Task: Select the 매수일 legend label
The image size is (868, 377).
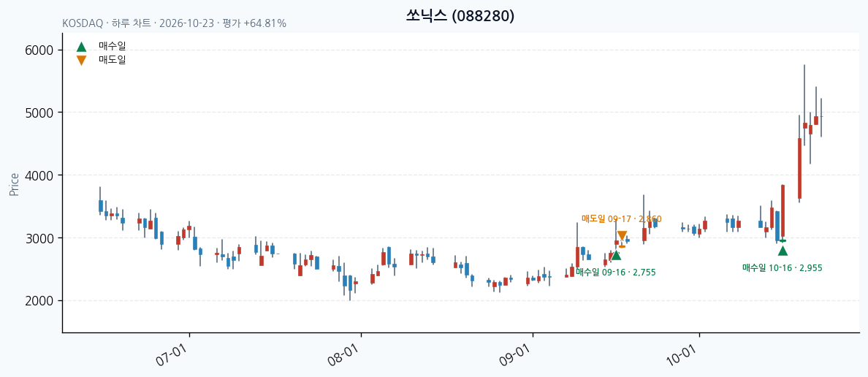Action: coord(113,47)
